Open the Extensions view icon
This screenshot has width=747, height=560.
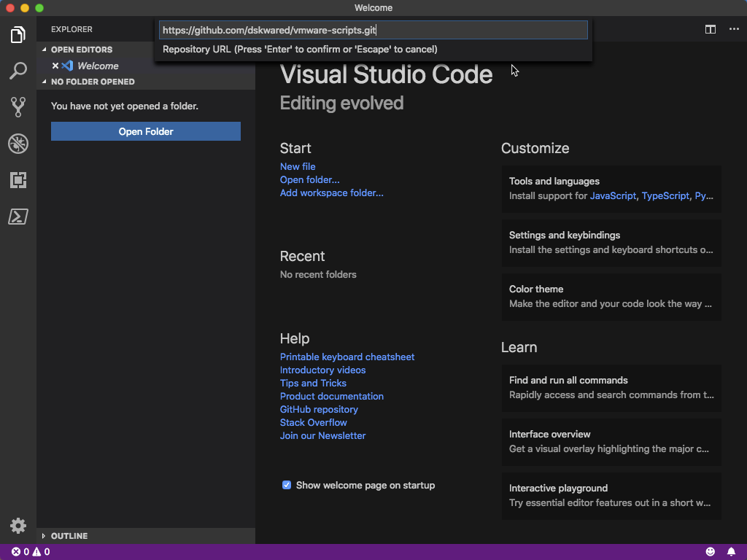pyautogui.click(x=18, y=180)
